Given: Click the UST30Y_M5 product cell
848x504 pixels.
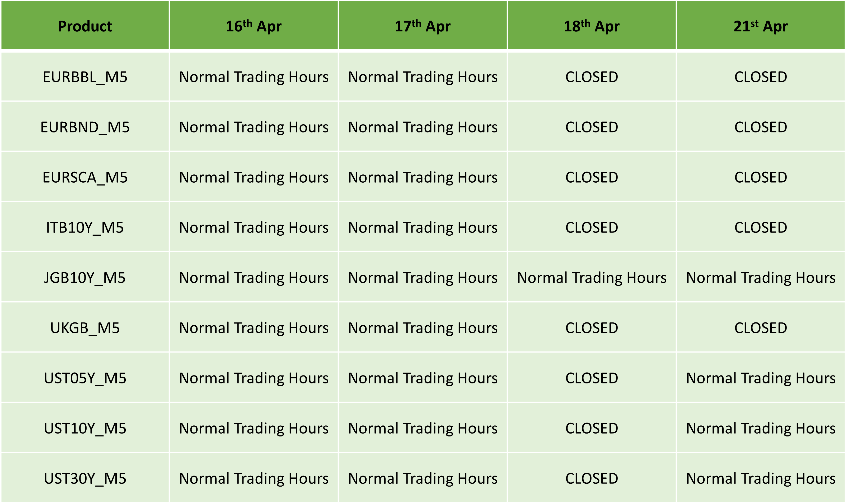Looking at the screenshot, I should point(85,478).
